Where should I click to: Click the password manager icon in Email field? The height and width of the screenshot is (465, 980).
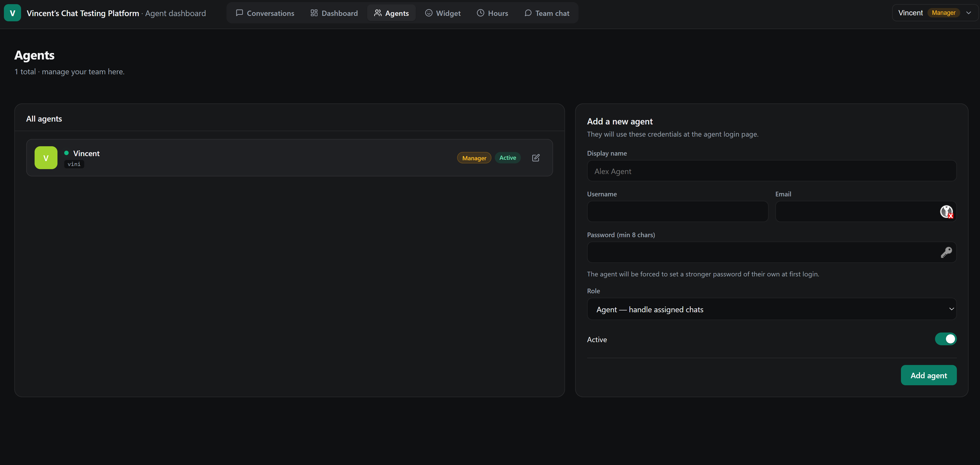(946, 212)
